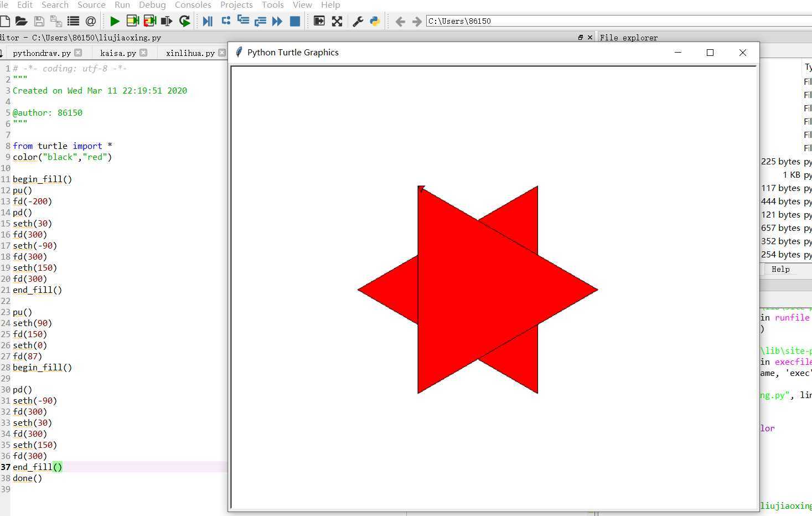Close the Python Turtle Graphics window
Image resolution: width=812 pixels, height=516 pixels.
pos(743,53)
